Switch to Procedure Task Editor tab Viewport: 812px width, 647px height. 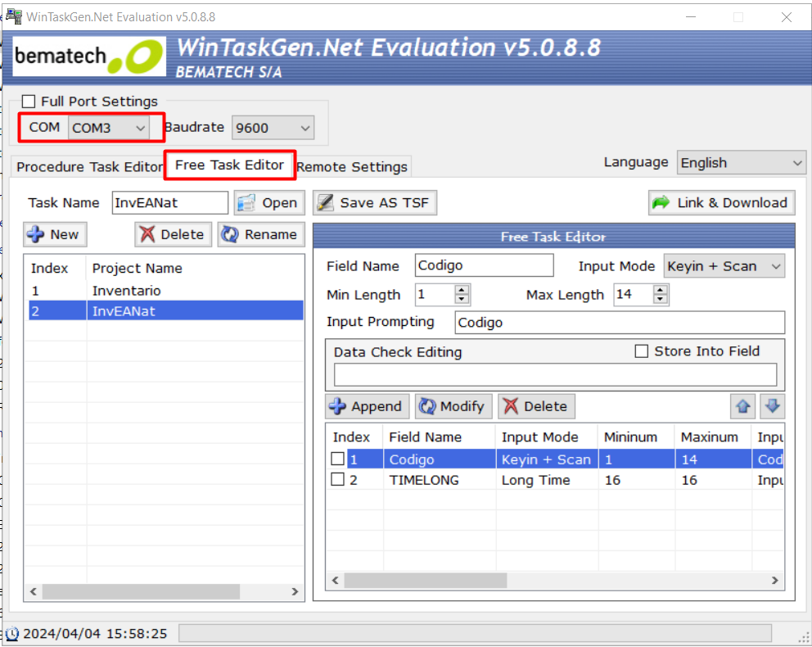89,167
